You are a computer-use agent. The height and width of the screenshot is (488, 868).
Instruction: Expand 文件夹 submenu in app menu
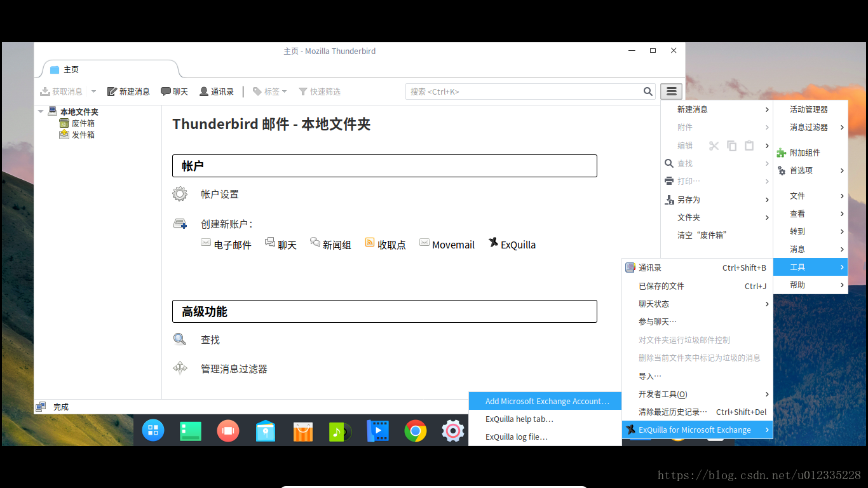click(717, 217)
